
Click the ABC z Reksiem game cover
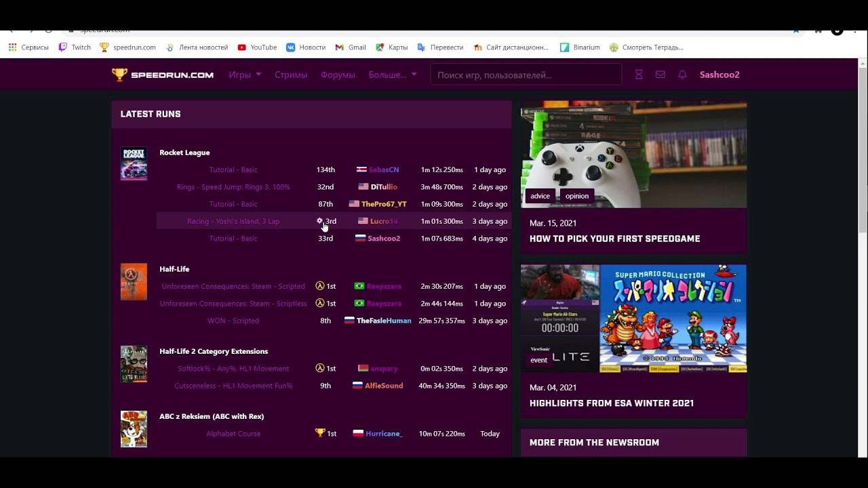134,429
